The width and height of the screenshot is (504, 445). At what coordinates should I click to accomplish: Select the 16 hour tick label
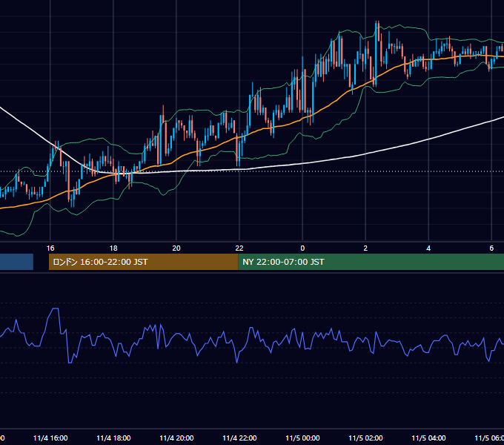click(50, 248)
